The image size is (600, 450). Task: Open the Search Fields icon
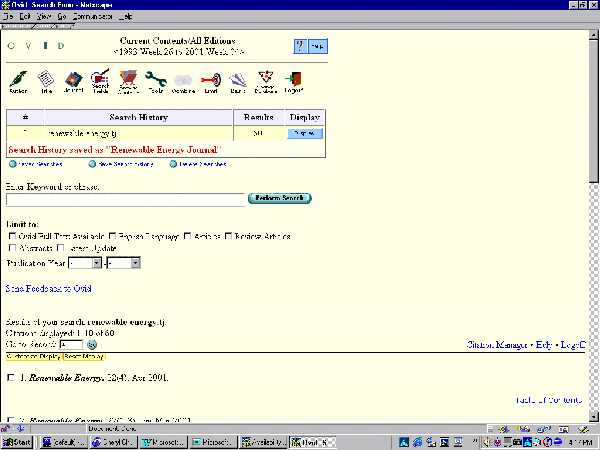pos(100,81)
